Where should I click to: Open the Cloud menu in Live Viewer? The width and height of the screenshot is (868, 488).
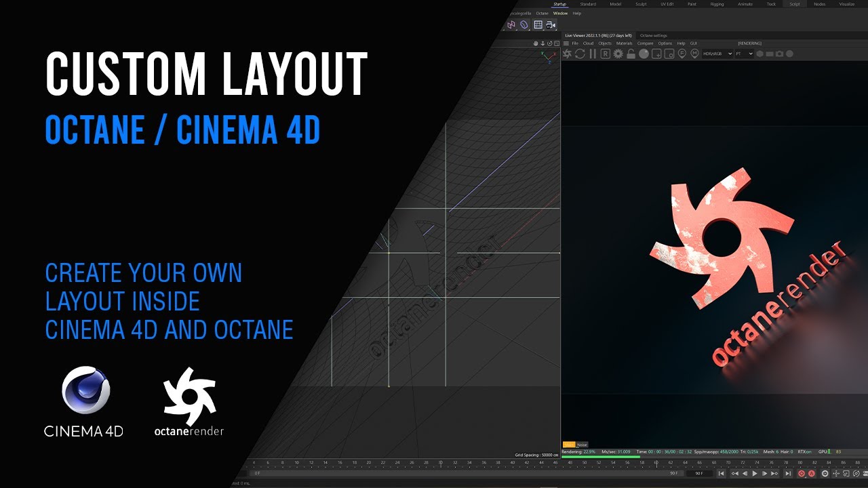coord(588,43)
